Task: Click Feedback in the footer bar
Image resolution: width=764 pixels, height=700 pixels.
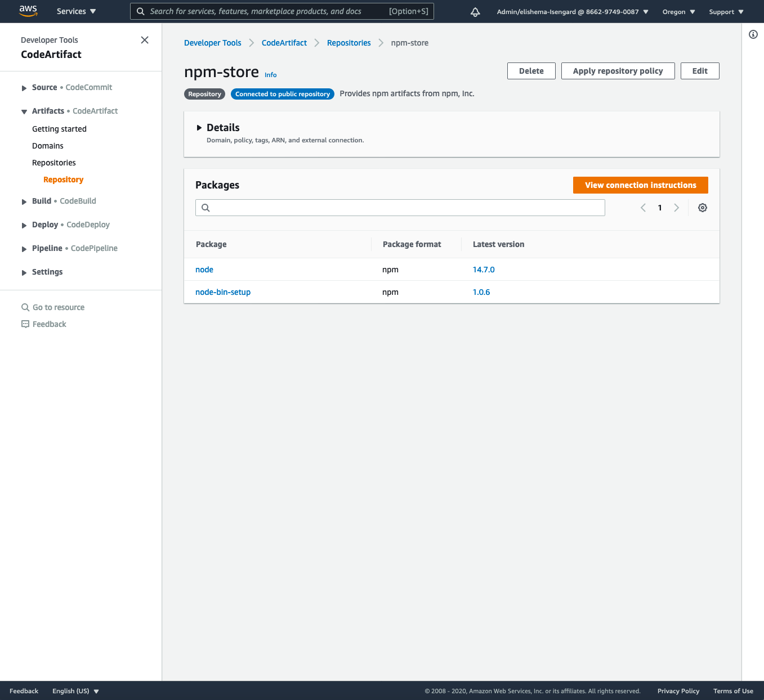Action: pos(24,691)
